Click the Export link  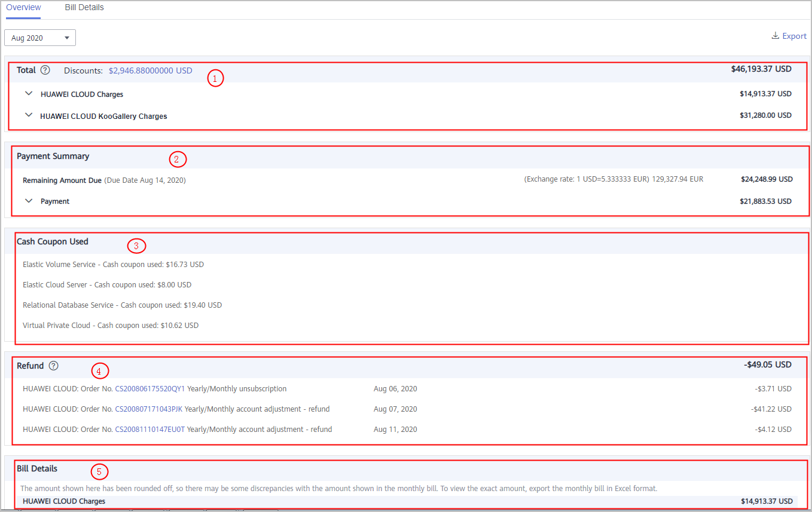click(x=795, y=36)
